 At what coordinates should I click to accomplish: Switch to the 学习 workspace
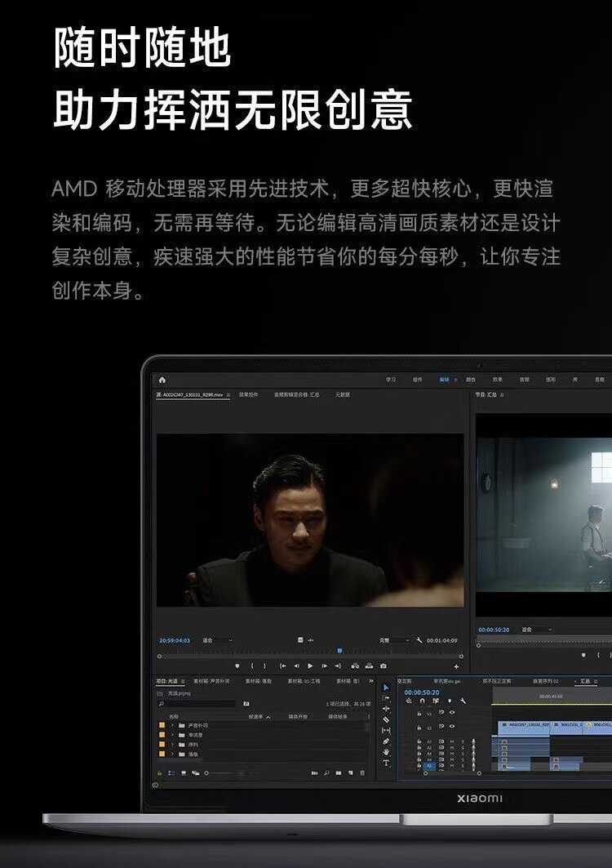tap(391, 379)
